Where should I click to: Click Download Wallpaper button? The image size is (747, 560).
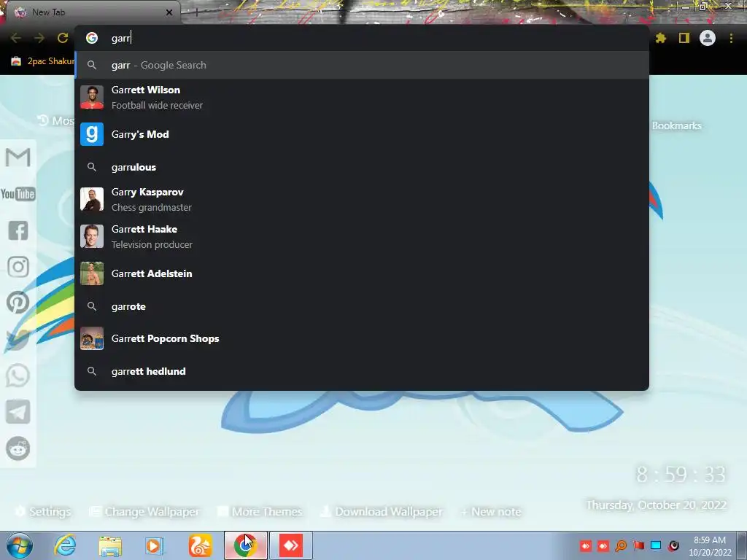click(382, 511)
